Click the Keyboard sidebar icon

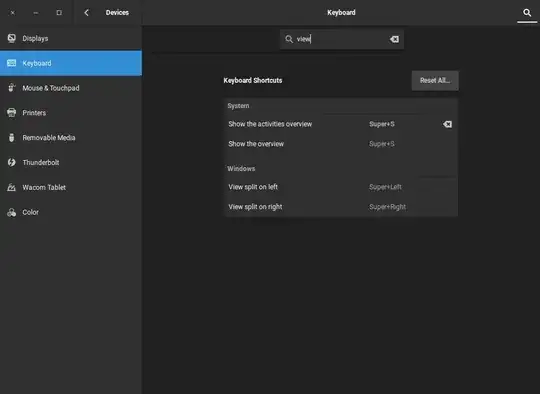coord(11,63)
